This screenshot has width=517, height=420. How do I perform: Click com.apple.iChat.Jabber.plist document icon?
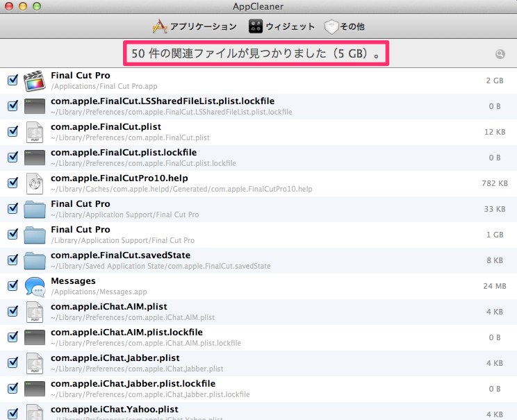(x=35, y=363)
